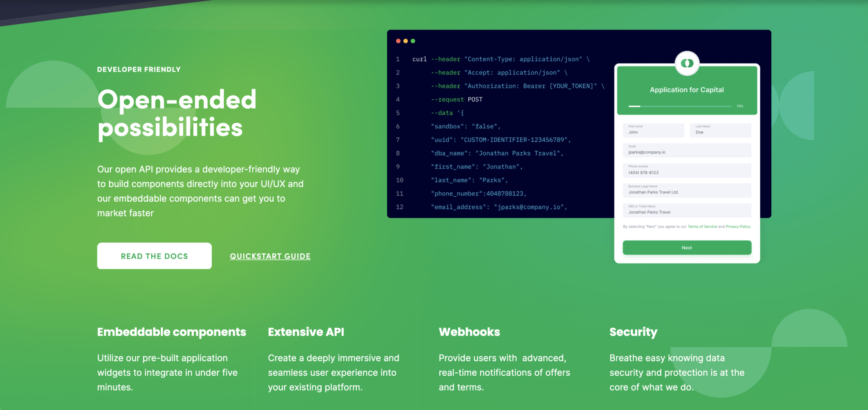Screen dimensions: 868x410
Task: Click the "dba_name" code line
Action: point(497,153)
